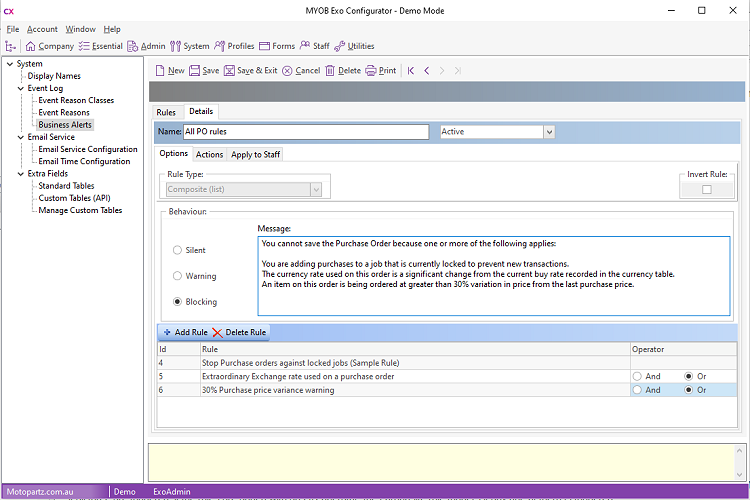Switch to the Rules tab

(x=166, y=112)
